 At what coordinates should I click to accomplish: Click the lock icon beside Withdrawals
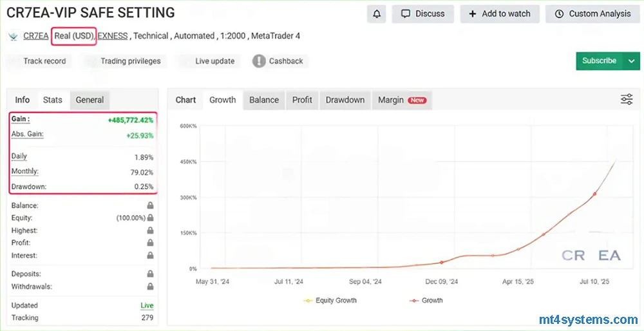point(150,287)
